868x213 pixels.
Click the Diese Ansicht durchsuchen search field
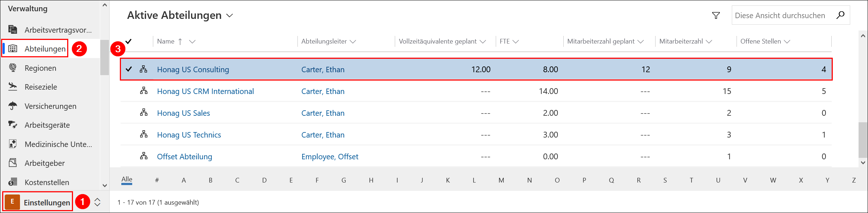(781, 15)
